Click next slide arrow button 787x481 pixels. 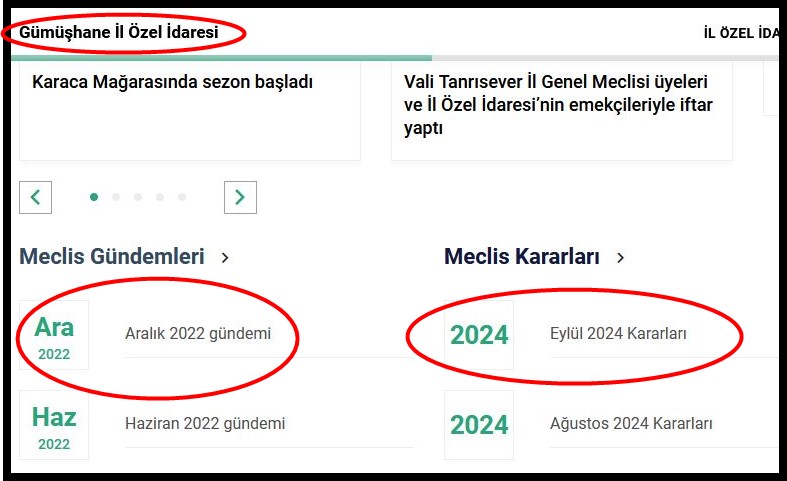pos(240,197)
